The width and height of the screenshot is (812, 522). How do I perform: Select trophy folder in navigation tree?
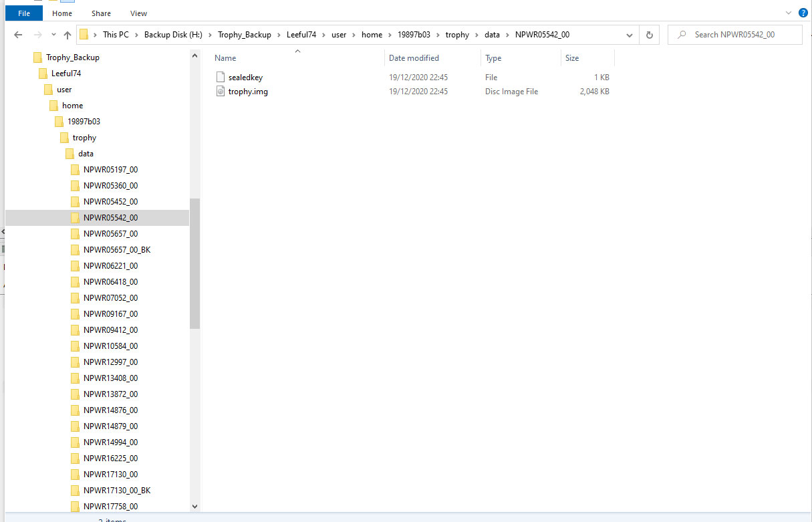pos(84,138)
